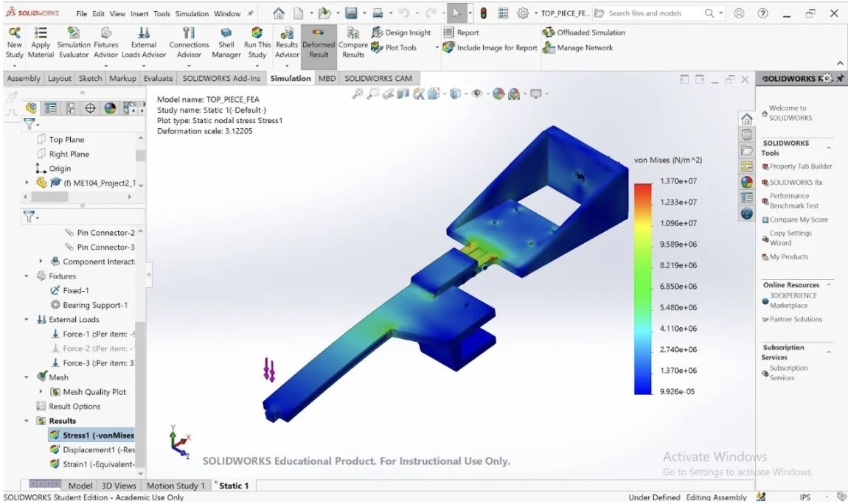
Task: Click Include Image for Report
Action: 490,48
